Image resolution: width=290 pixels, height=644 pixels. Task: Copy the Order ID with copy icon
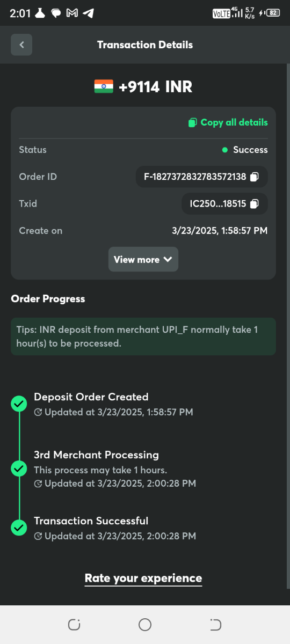click(255, 177)
